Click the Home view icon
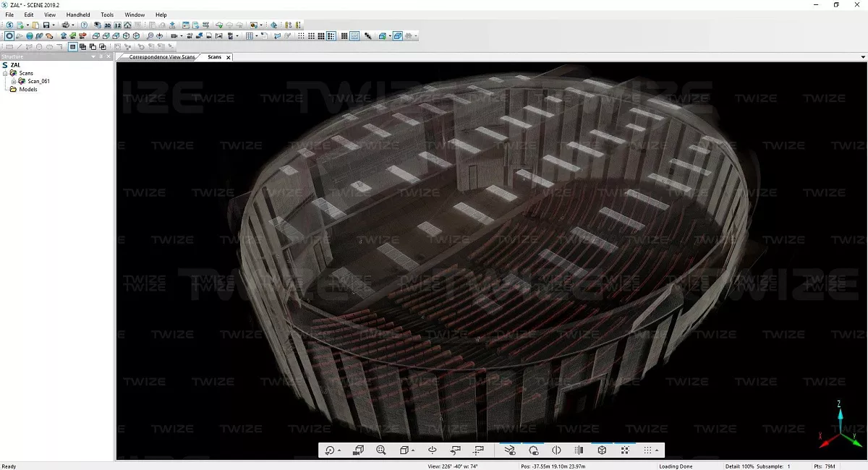The image size is (868, 470). point(127,25)
